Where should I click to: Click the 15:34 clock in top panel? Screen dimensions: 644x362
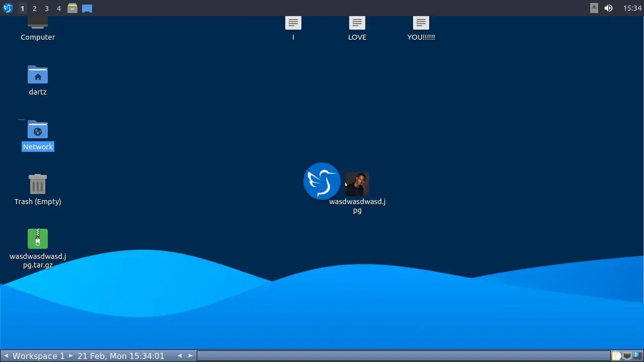[632, 8]
